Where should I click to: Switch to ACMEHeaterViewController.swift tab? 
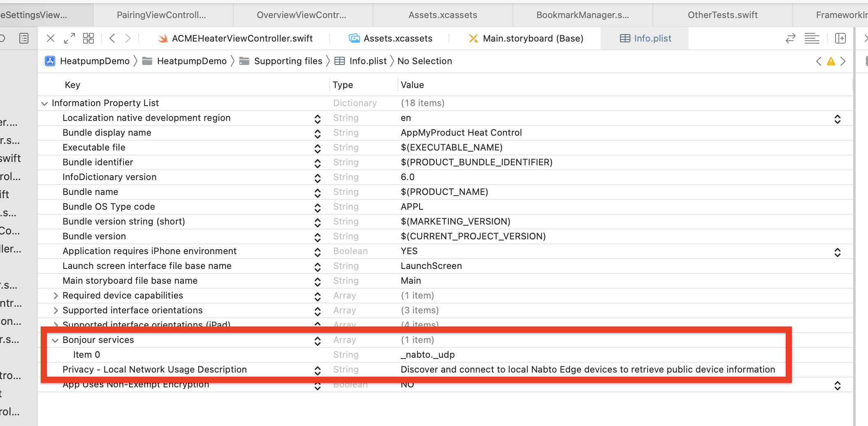pos(236,39)
